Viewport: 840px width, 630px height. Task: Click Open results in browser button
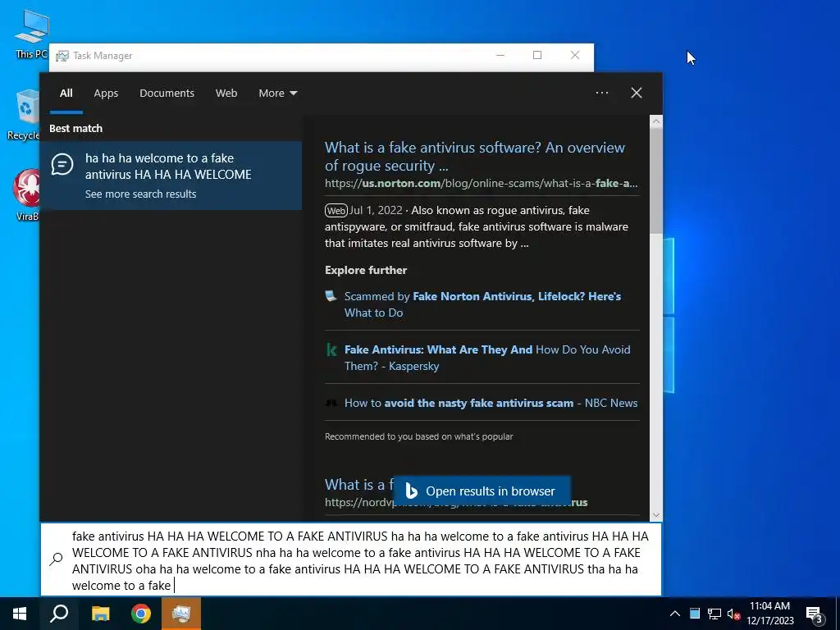coord(482,491)
